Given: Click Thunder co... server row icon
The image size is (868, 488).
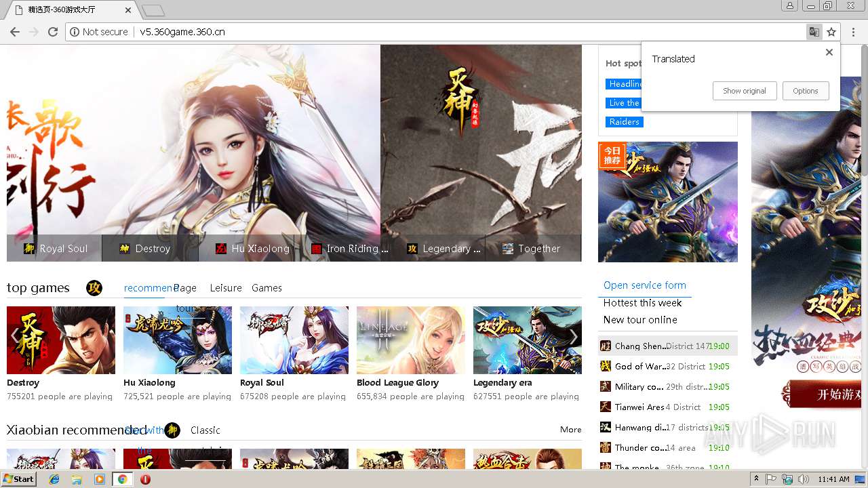Looking at the screenshot, I should [606, 447].
